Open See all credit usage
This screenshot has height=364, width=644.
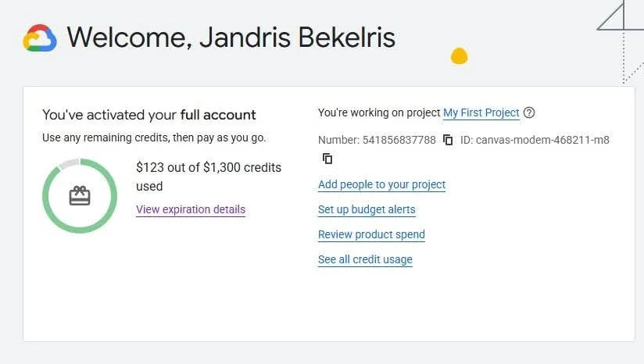pos(365,259)
